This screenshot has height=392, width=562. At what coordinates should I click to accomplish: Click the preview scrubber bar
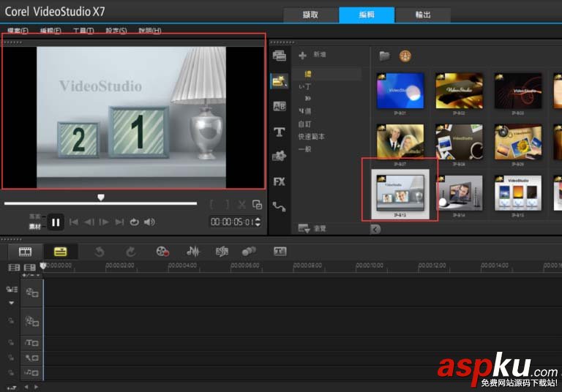(x=100, y=203)
